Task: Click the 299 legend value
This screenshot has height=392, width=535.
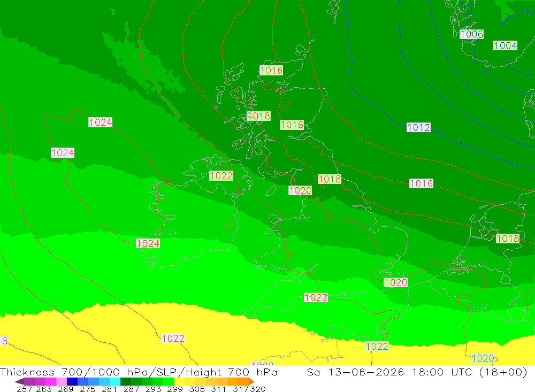Action: click(x=175, y=389)
